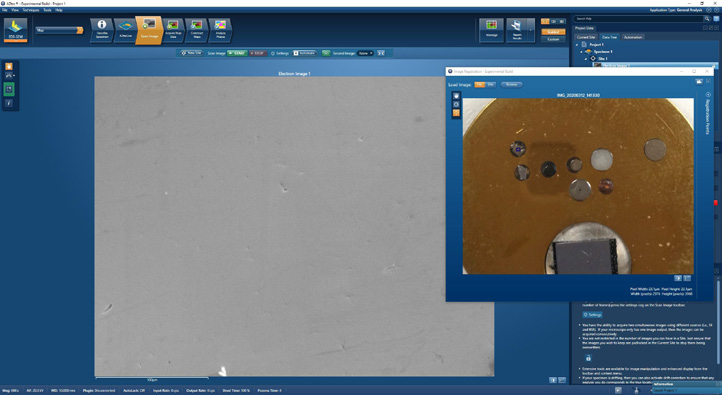This screenshot has width=722, height=395.
Task: Click the Automate button
Action: pyautogui.click(x=304, y=53)
